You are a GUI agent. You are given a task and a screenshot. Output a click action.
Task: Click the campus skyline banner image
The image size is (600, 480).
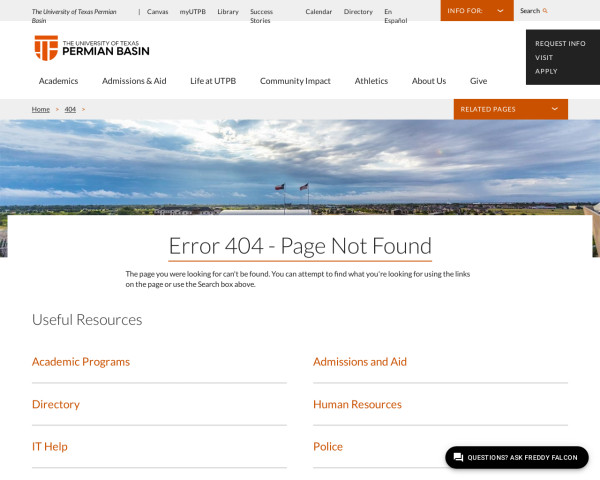(300, 167)
